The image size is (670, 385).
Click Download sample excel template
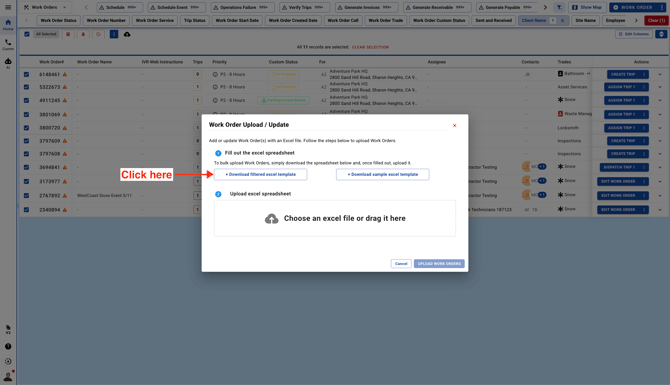pos(383,174)
